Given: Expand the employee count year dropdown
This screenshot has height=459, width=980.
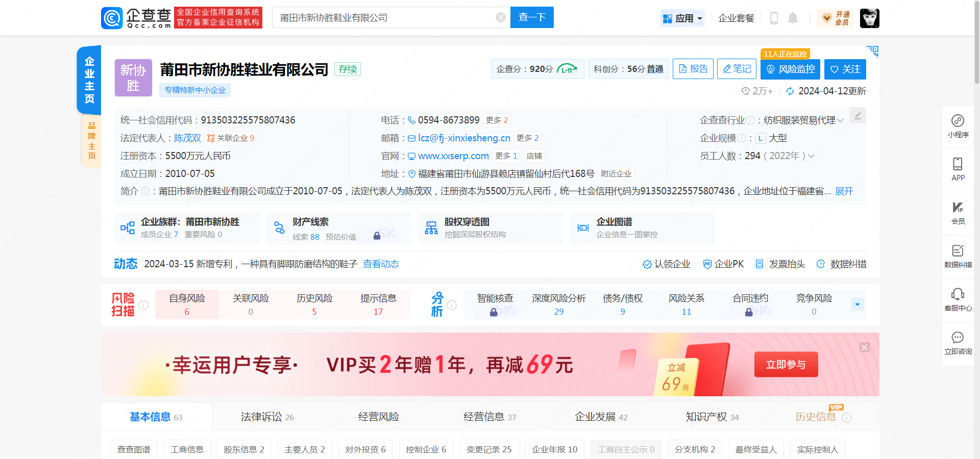Looking at the screenshot, I should pos(811,156).
